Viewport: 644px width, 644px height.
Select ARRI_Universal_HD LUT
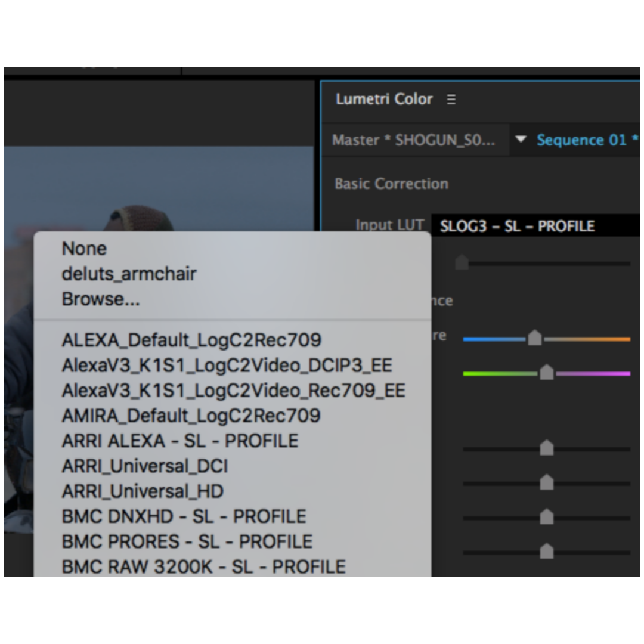tap(233, 491)
